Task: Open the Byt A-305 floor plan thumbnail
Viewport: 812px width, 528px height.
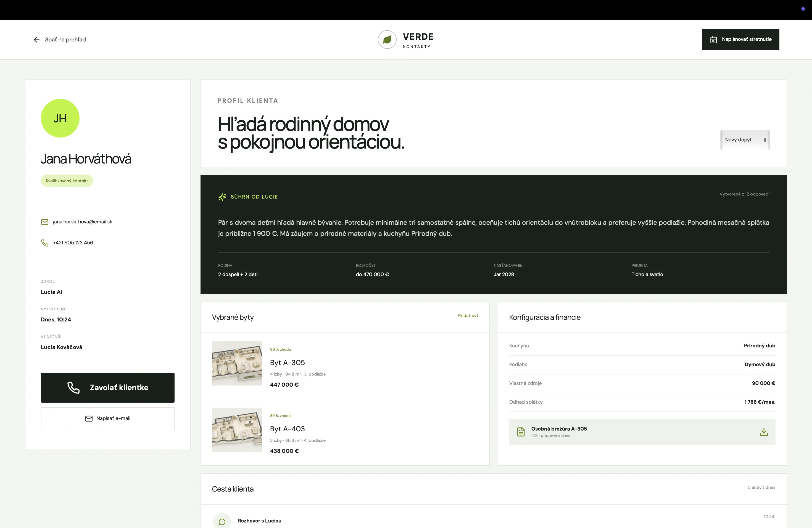Action: pyautogui.click(x=237, y=364)
